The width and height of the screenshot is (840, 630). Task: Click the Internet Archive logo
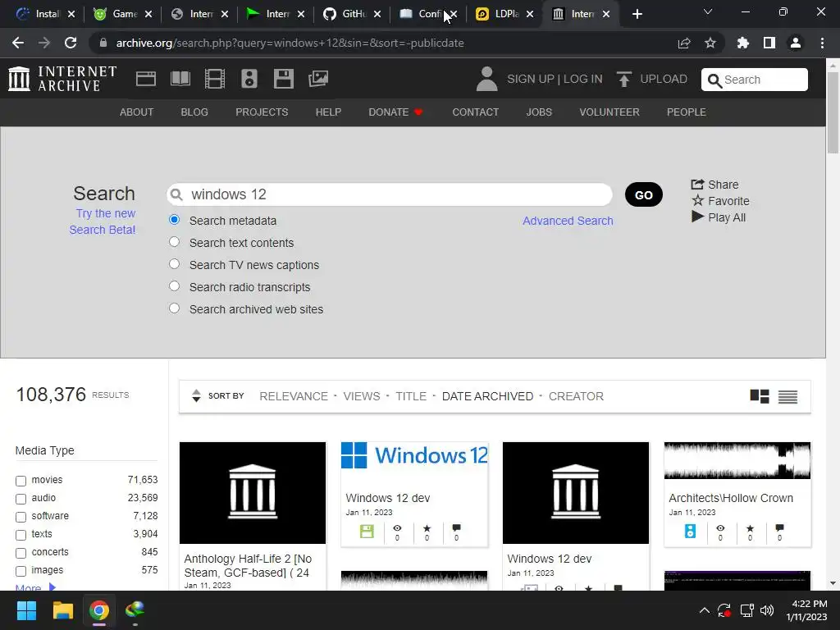point(62,79)
